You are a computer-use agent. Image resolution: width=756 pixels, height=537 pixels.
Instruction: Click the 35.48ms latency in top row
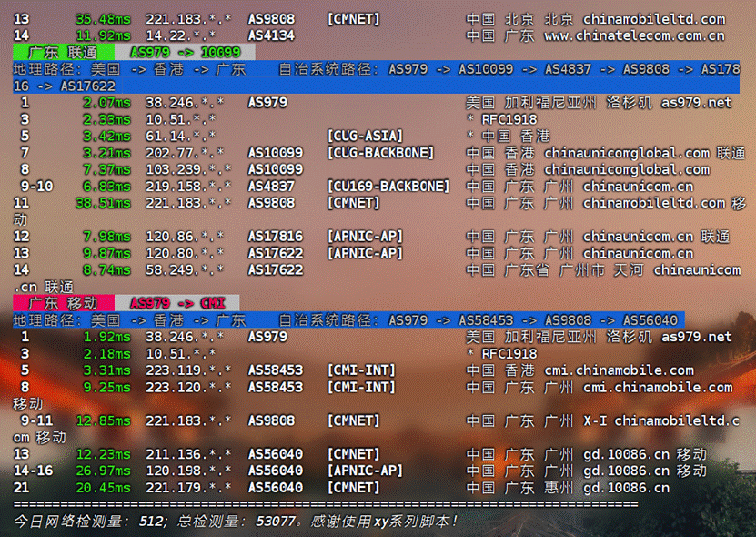click(103, 19)
